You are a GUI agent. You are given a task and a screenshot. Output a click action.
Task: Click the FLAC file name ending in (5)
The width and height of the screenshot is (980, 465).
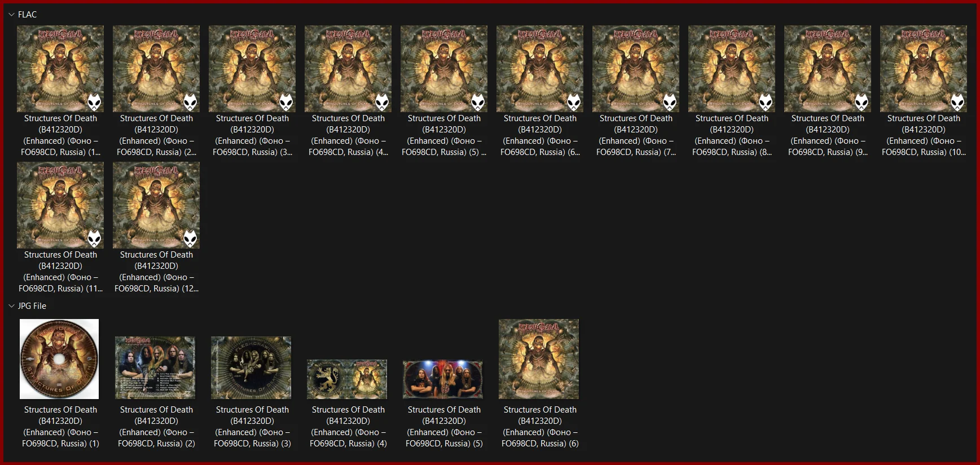(x=444, y=135)
